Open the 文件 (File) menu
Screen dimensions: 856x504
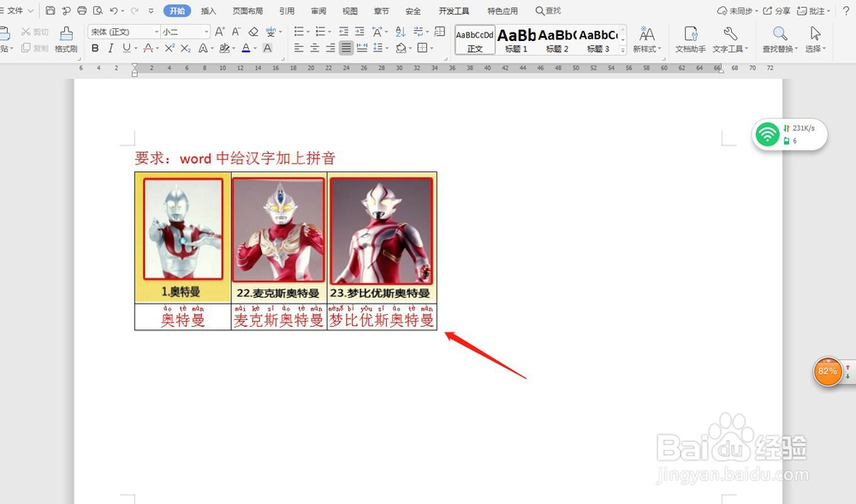17,10
